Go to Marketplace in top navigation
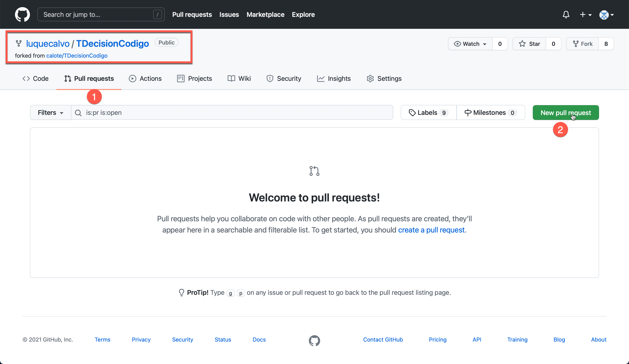The width and height of the screenshot is (629, 364). point(265,14)
